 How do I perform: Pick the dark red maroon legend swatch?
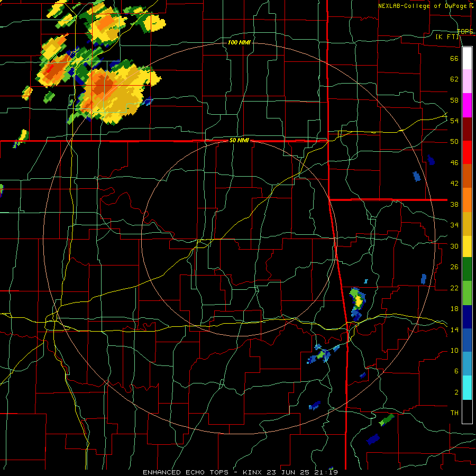pos(467,129)
